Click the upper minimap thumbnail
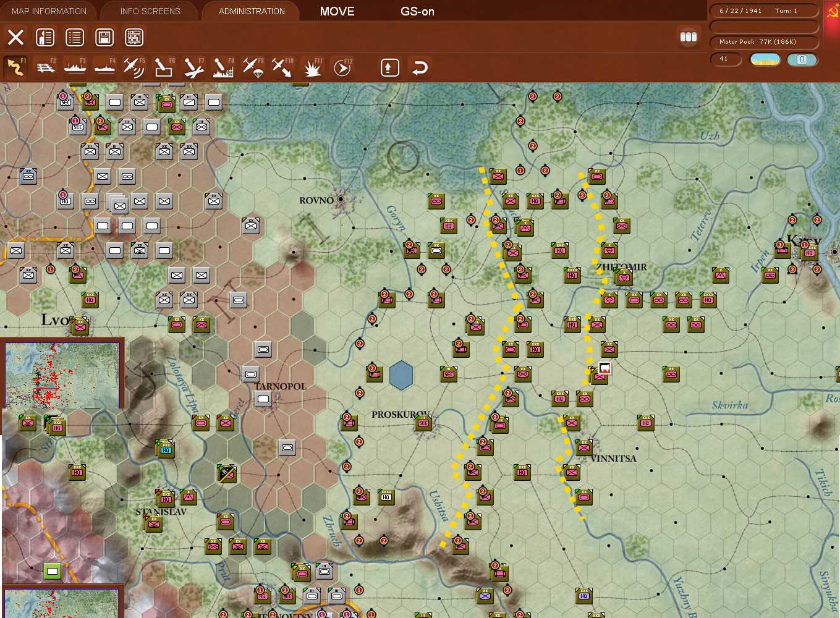840x618 pixels. pos(62,375)
